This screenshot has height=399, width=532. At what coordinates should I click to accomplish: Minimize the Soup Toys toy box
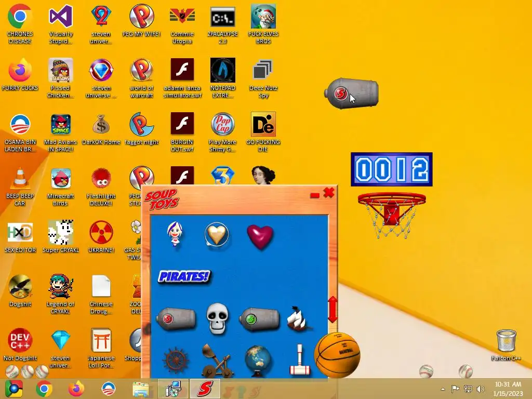coord(314,195)
